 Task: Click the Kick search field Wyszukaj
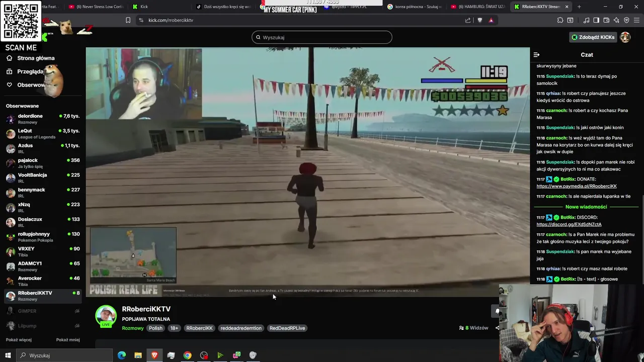322,37
